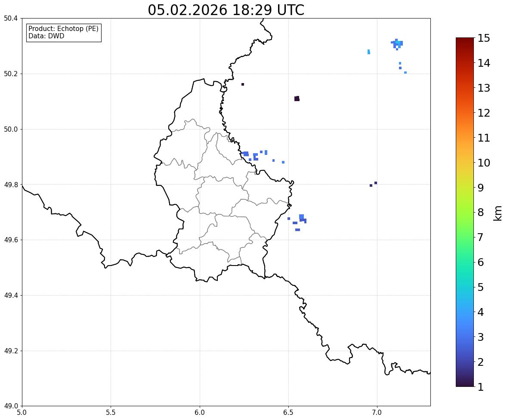The height and width of the screenshot is (420, 507).
Task: Click latitude axis label 50.4
Action: [x=11, y=19]
